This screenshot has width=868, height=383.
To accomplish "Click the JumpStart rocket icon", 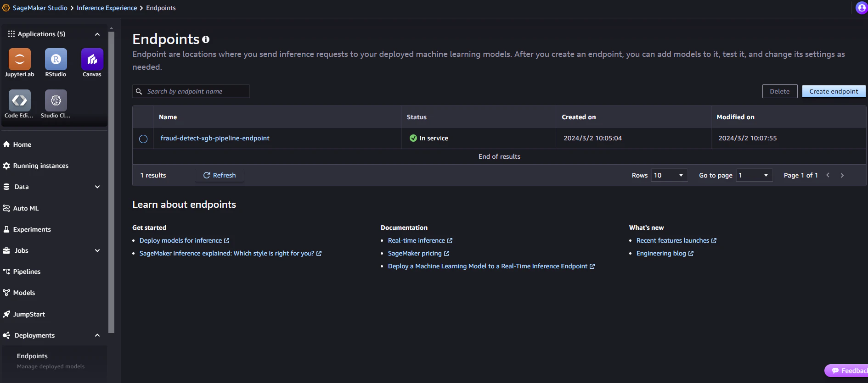I will (6, 314).
